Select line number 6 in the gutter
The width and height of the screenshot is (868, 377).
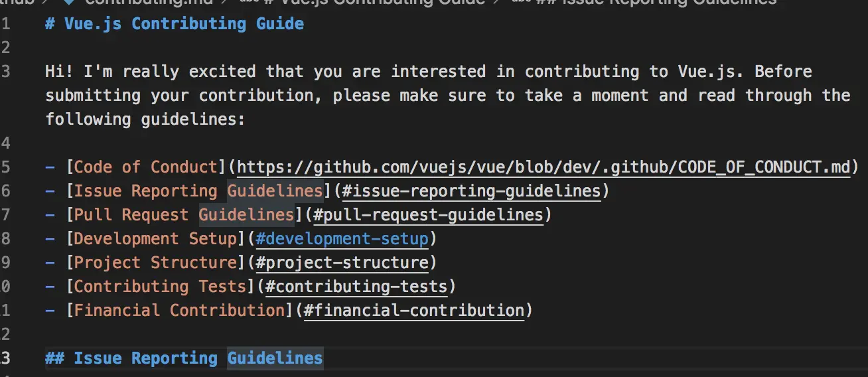pos(5,191)
